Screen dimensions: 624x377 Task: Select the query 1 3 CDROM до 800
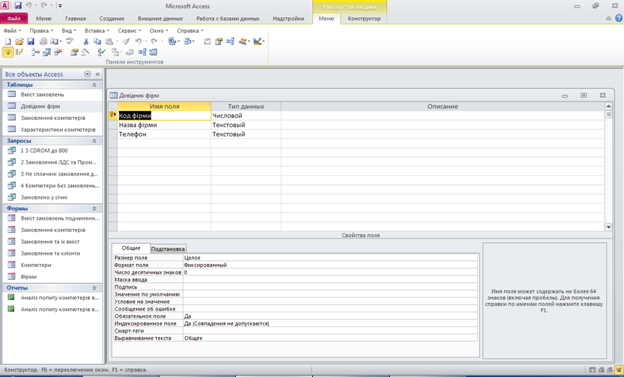(44, 150)
